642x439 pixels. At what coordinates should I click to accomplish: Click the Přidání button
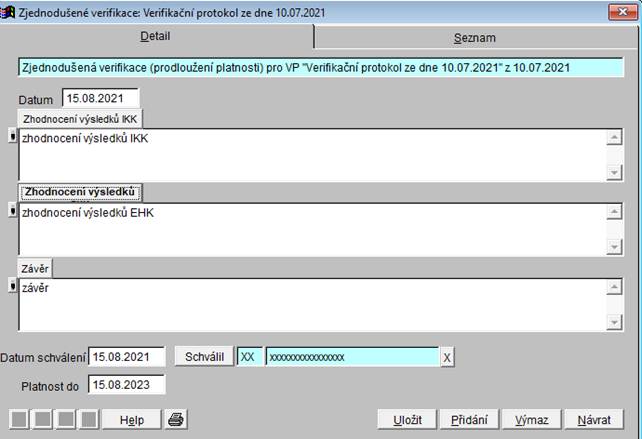coord(464,419)
